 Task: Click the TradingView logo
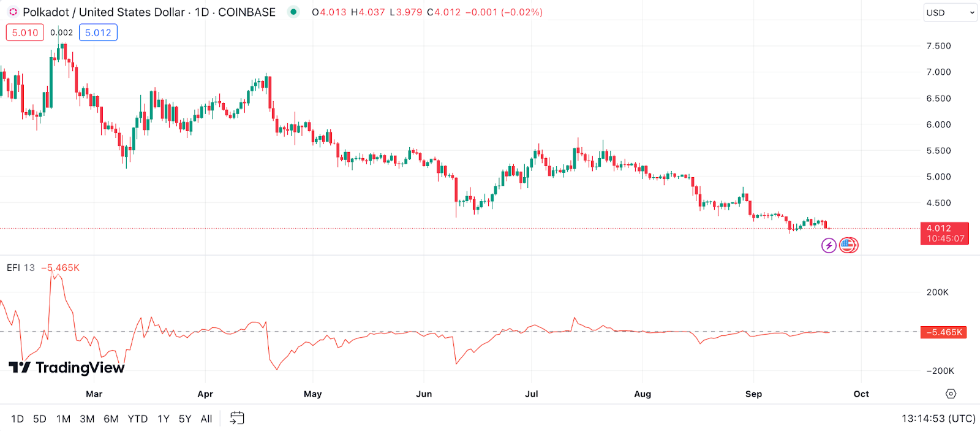coord(67,367)
